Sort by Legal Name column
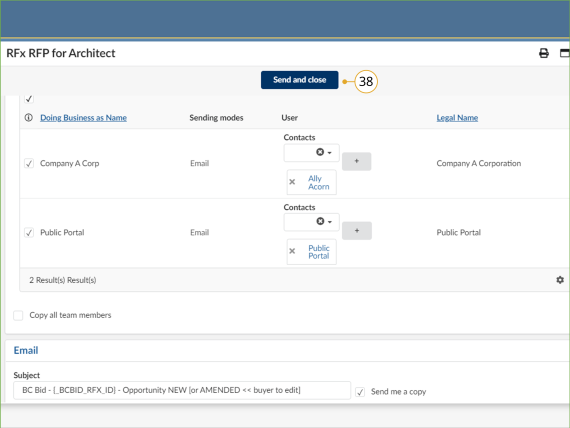 (457, 117)
